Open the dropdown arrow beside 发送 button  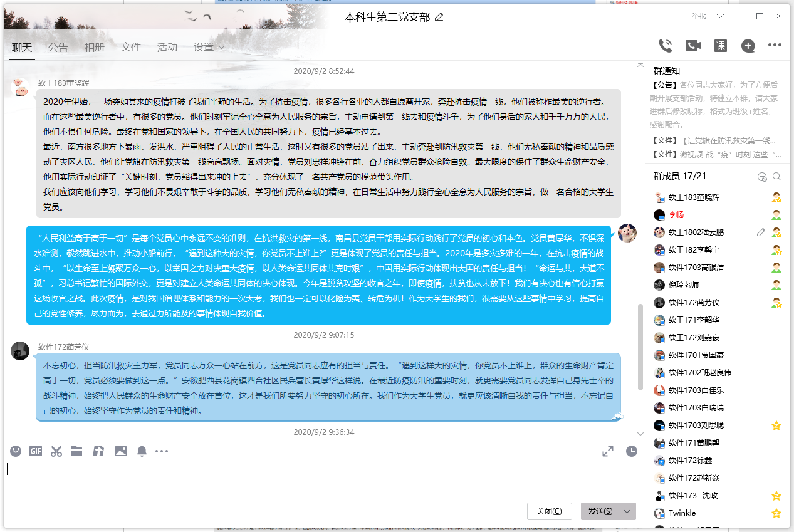click(627, 511)
